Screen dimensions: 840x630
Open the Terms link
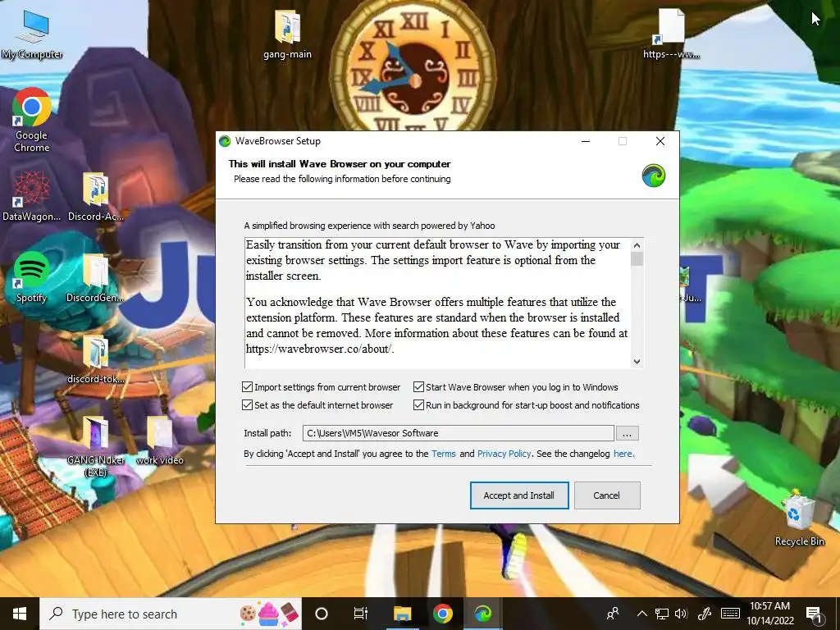pos(444,454)
